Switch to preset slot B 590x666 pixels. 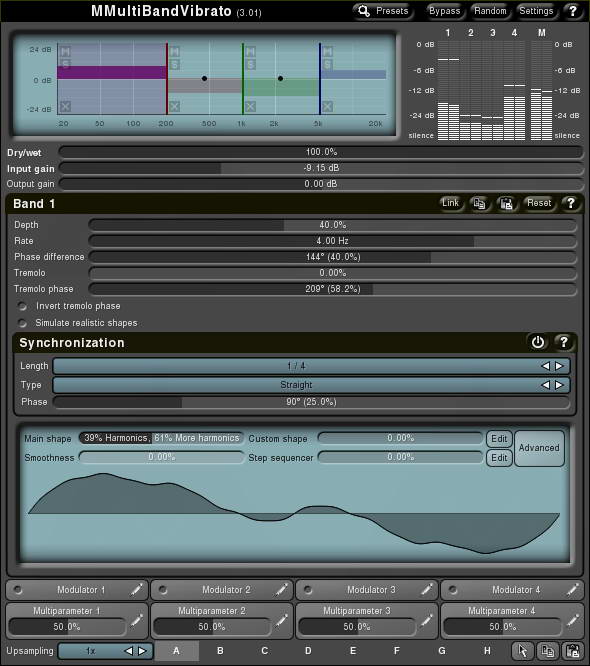[220, 651]
